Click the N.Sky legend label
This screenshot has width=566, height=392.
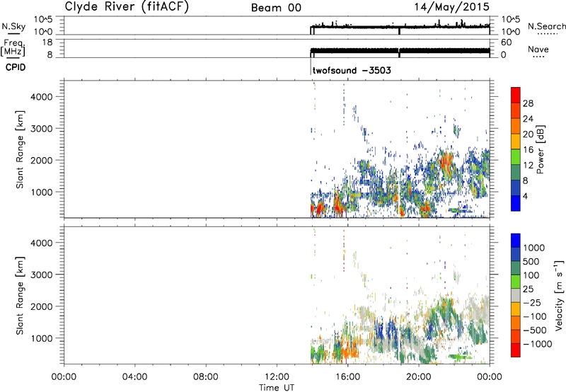point(13,26)
